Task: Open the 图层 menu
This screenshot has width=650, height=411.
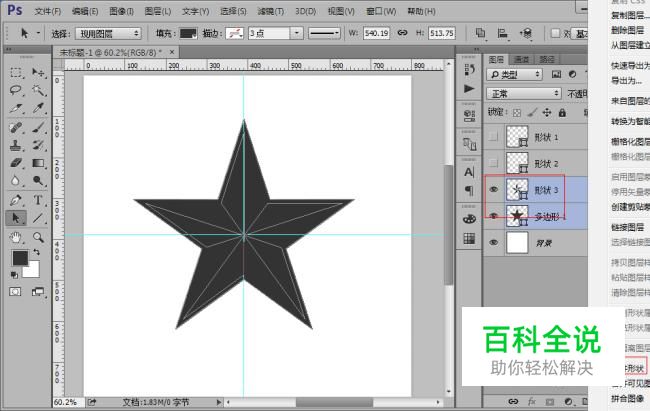Action: (158, 11)
